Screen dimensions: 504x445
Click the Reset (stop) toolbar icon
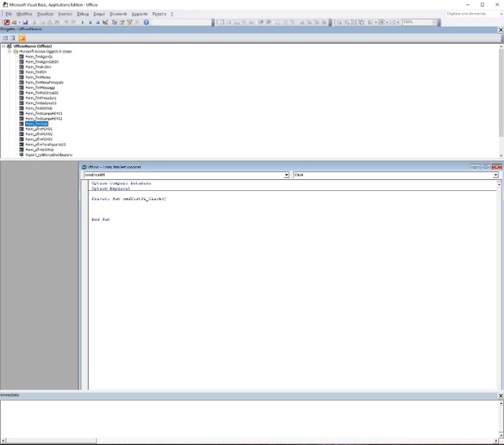pyautogui.click(x=98, y=22)
